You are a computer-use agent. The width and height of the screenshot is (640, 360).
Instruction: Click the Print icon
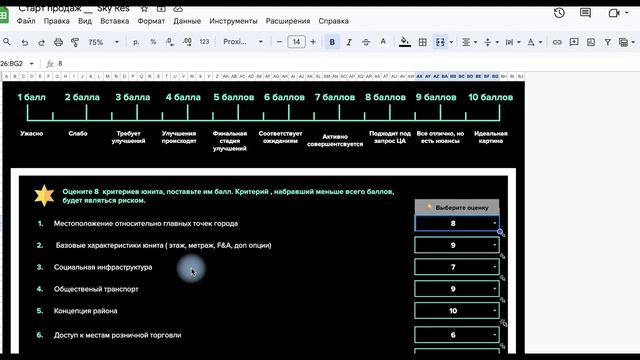pyautogui.click(x=58, y=42)
